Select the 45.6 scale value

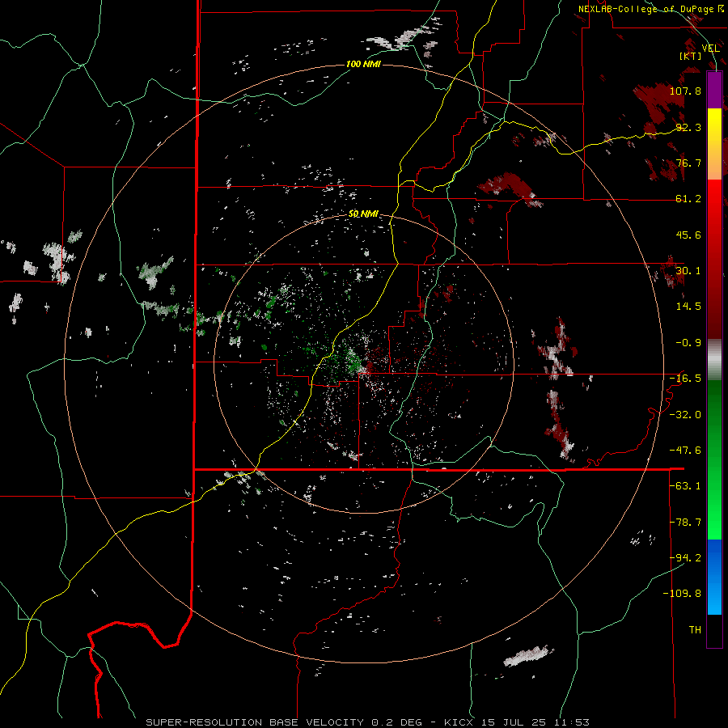point(688,235)
